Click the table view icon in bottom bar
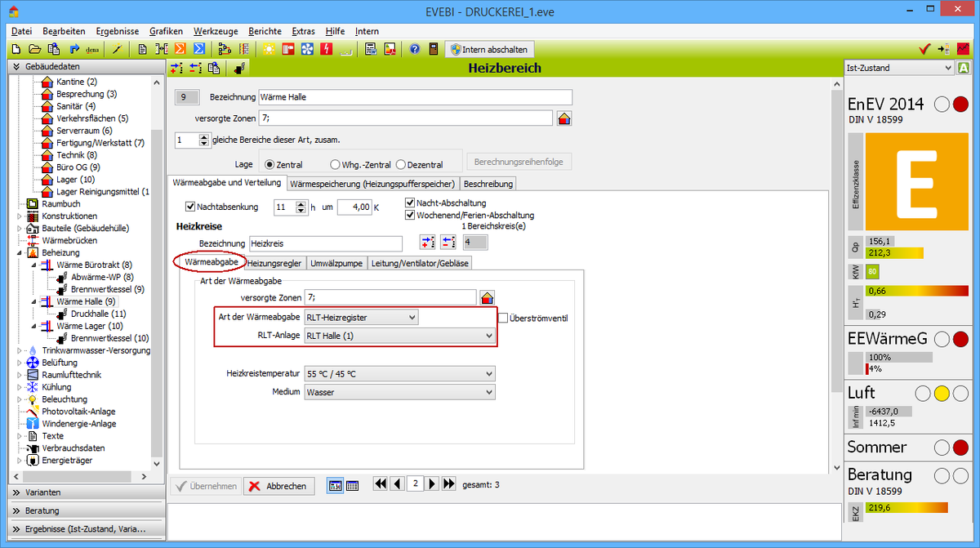 (x=353, y=485)
